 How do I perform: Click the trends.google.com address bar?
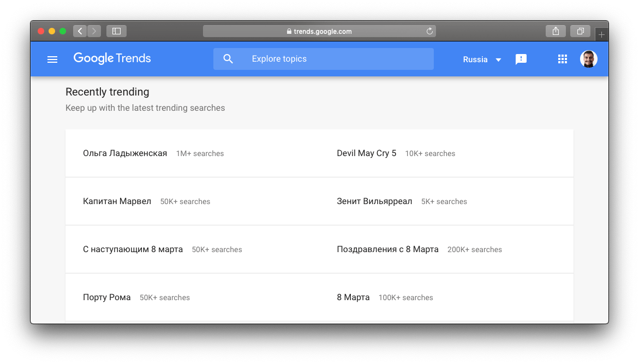319,31
